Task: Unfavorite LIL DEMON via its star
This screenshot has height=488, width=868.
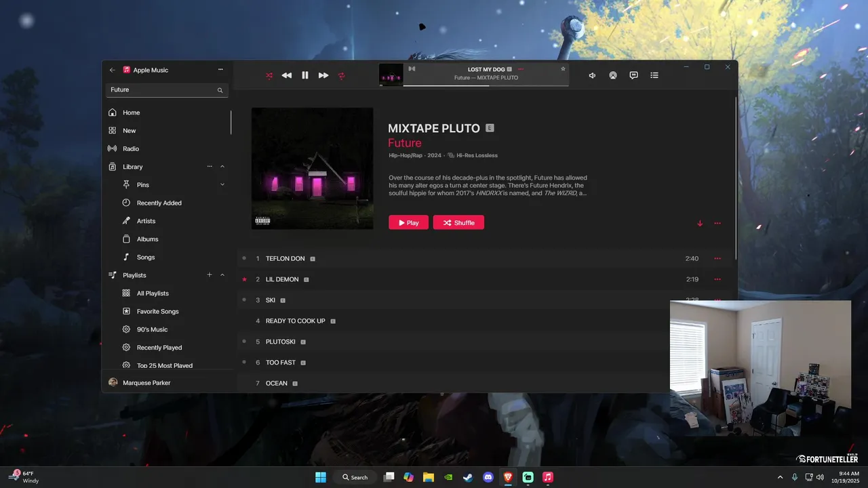Action: point(244,279)
